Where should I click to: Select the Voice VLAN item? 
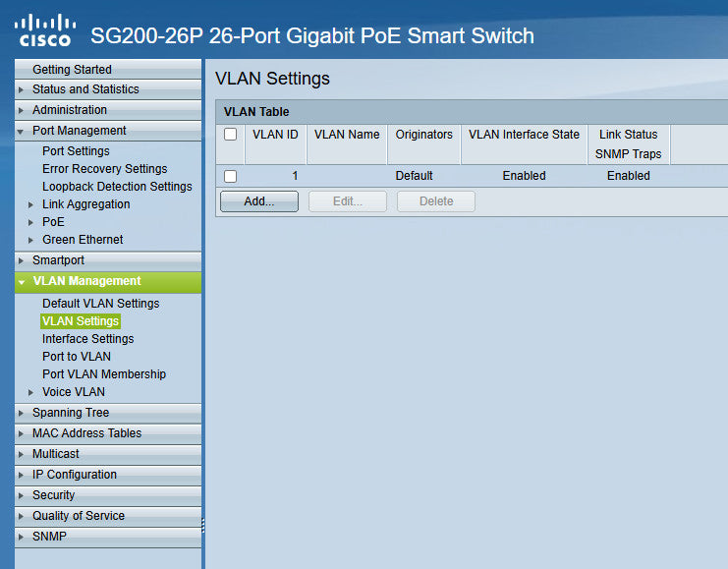tap(74, 391)
